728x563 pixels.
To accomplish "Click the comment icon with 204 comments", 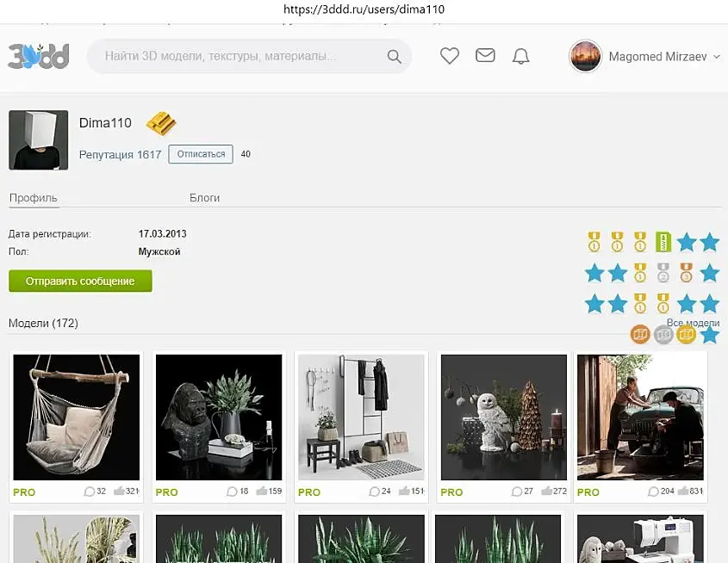I will pyautogui.click(x=653, y=492).
